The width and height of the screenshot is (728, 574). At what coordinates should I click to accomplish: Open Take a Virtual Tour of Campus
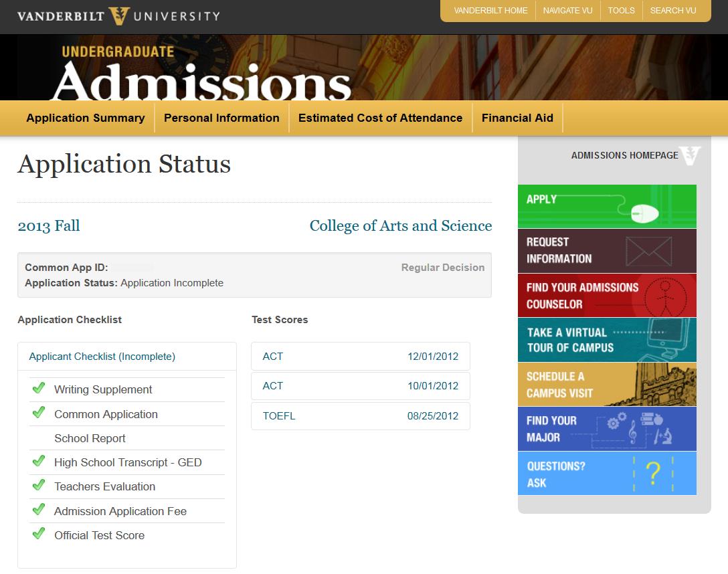[607, 340]
